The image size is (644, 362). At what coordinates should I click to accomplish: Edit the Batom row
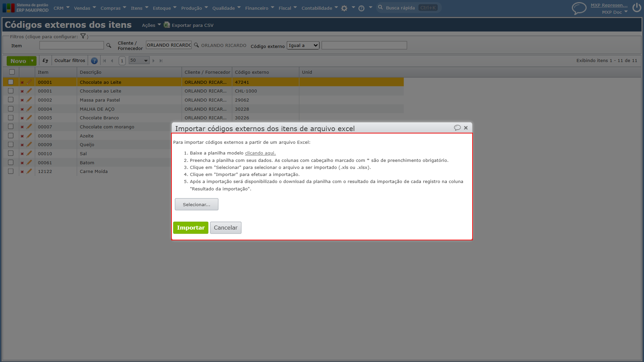pos(30,163)
